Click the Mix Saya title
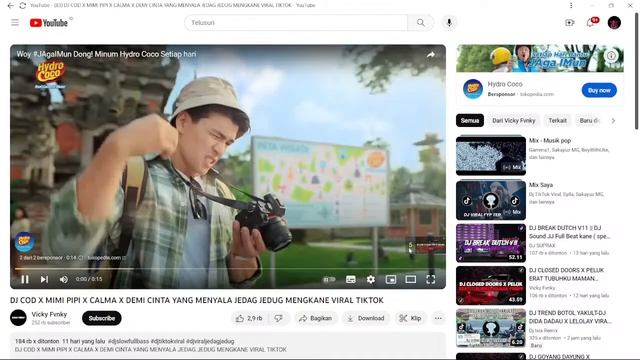 pyautogui.click(x=541, y=185)
